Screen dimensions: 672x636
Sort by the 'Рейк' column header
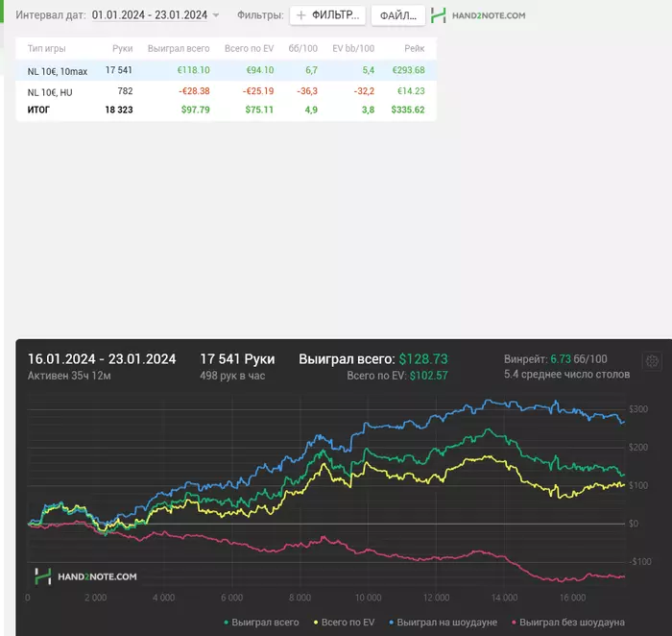[415, 48]
